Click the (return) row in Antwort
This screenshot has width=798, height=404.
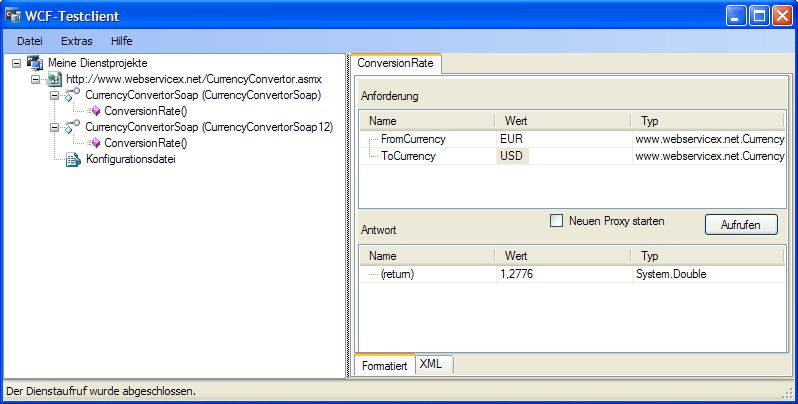coord(397,274)
